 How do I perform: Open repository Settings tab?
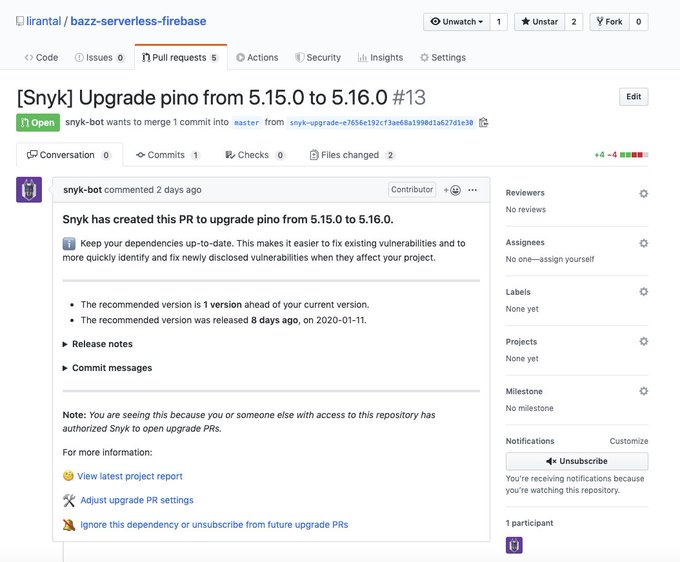443,57
